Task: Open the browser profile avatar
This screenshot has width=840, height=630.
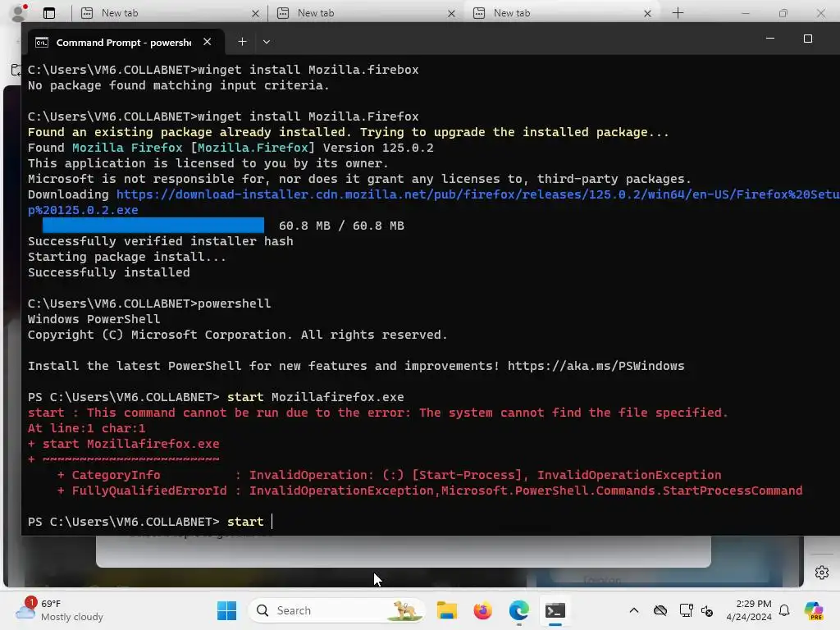Action: pyautogui.click(x=20, y=13)
